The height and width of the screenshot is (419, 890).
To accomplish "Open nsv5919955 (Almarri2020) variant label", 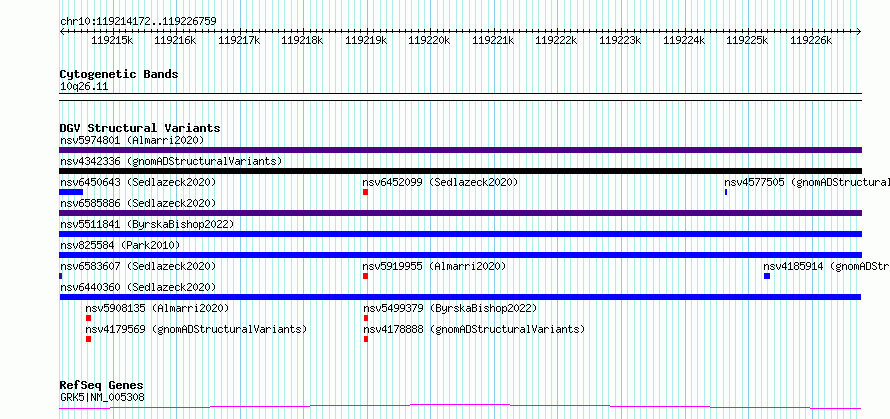I will click(x=434, y=266).
